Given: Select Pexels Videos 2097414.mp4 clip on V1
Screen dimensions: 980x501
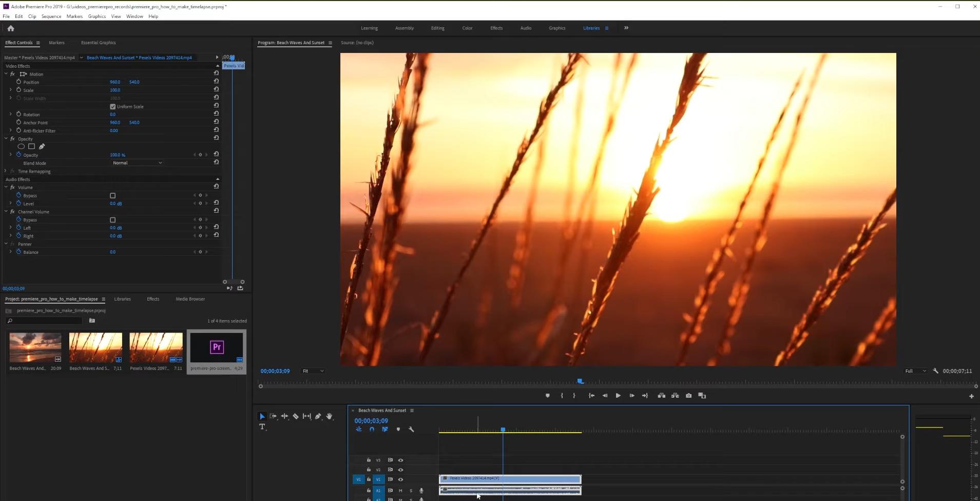Looking at the screenshot, I should pyautogui.click(x=510, y=479).
